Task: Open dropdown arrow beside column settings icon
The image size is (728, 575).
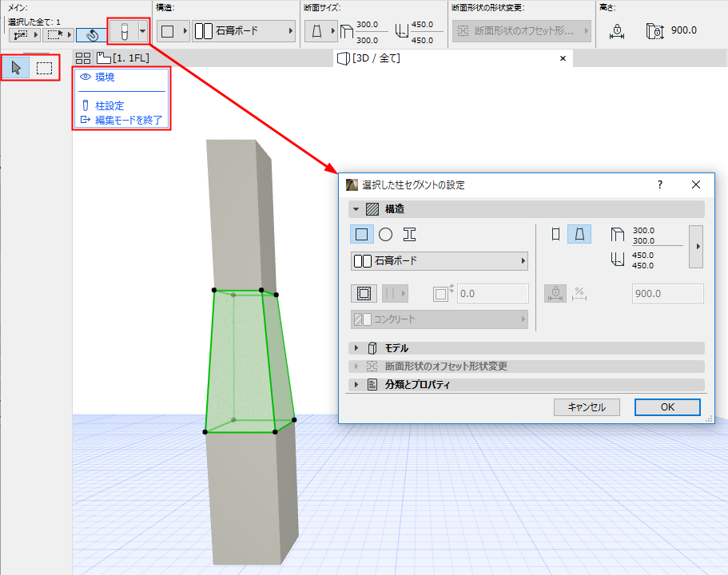Action: click(x=142, y=32)
